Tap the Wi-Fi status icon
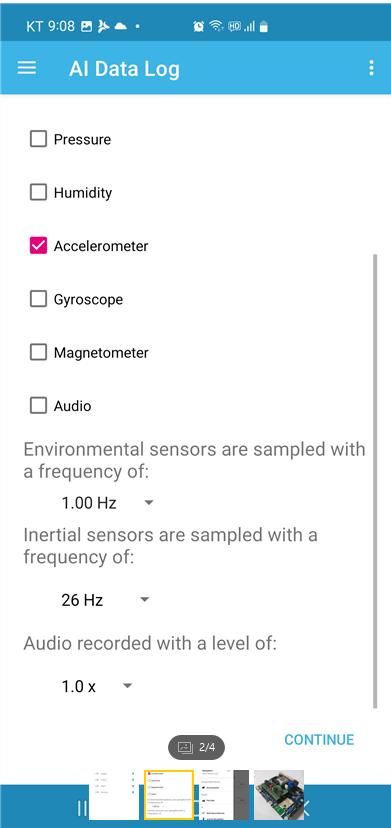 click(216, 26)
